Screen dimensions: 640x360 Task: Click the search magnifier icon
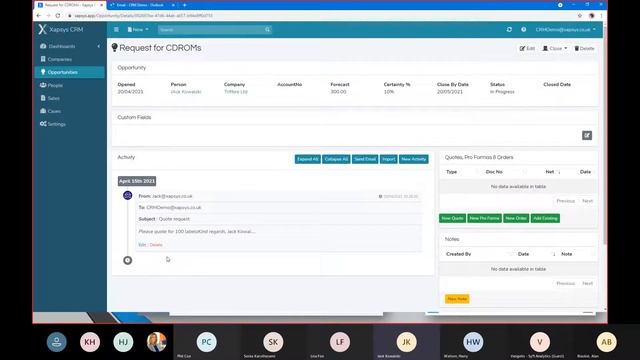pyautogui.click(x=268, y=29)
